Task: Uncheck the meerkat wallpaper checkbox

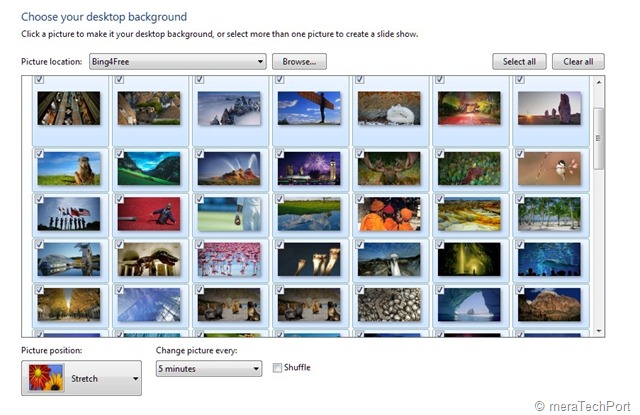Action: pos(39,154)
